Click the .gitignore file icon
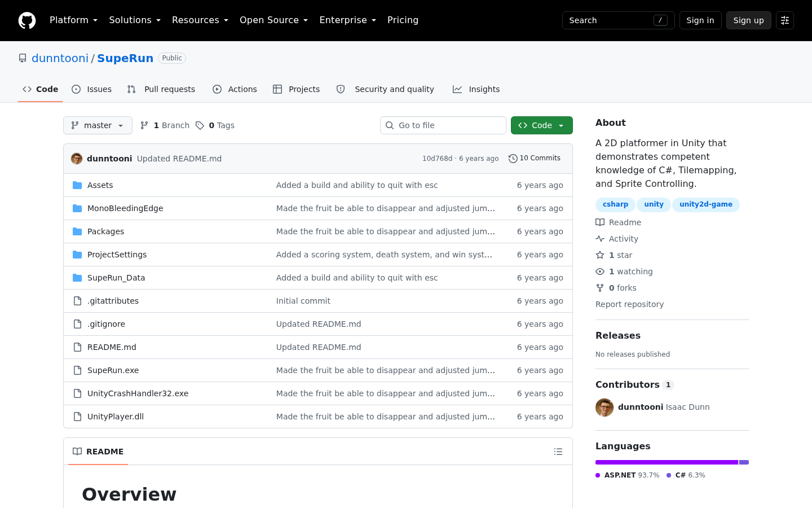812x508 pixels. coord(77,324)
